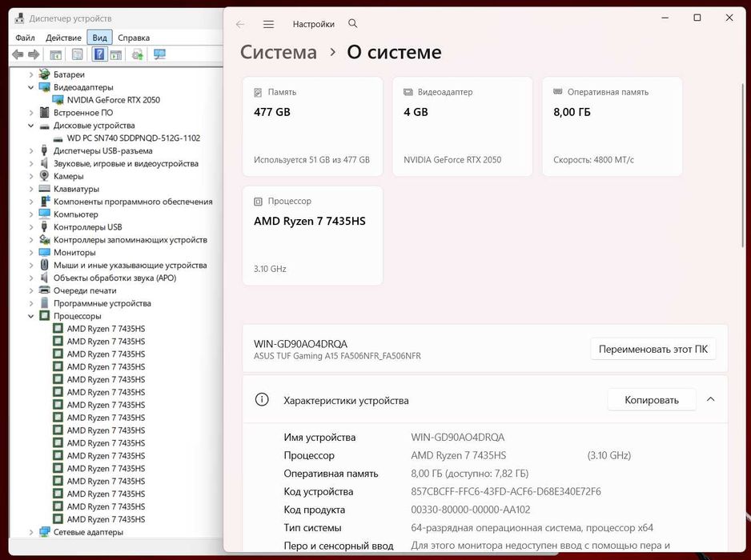Collapse the Видеоадаптеры tree node

(x=31, y=87)
